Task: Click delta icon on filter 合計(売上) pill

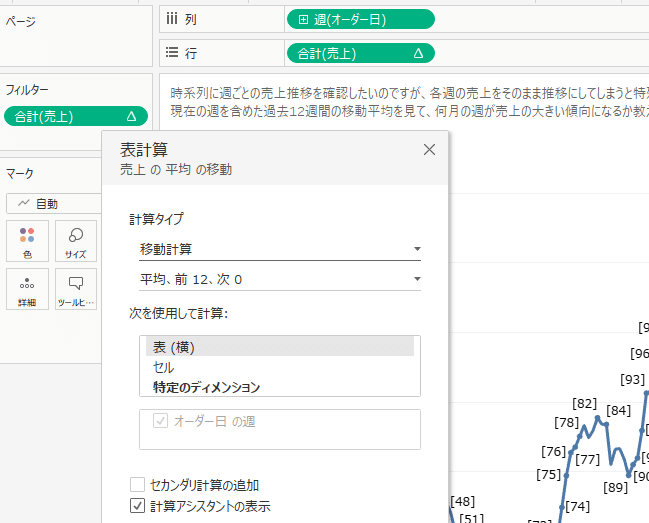Action: click(132, 116)
